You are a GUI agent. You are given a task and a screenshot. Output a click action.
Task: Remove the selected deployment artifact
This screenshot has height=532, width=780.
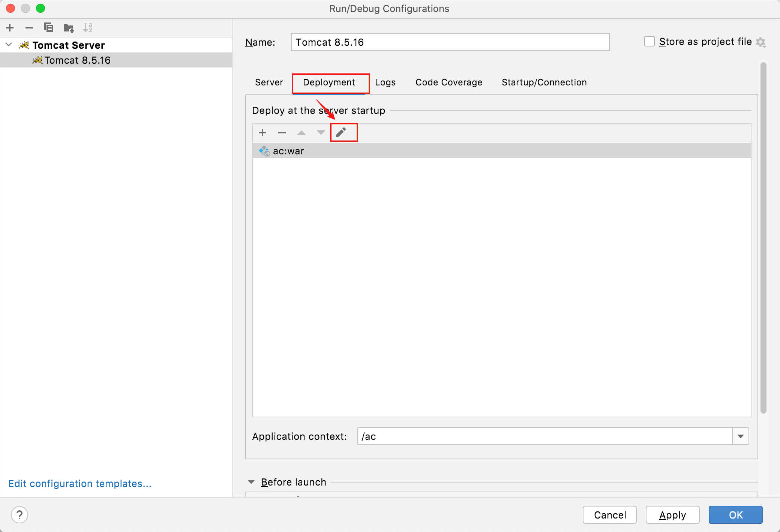coord(282,133)
